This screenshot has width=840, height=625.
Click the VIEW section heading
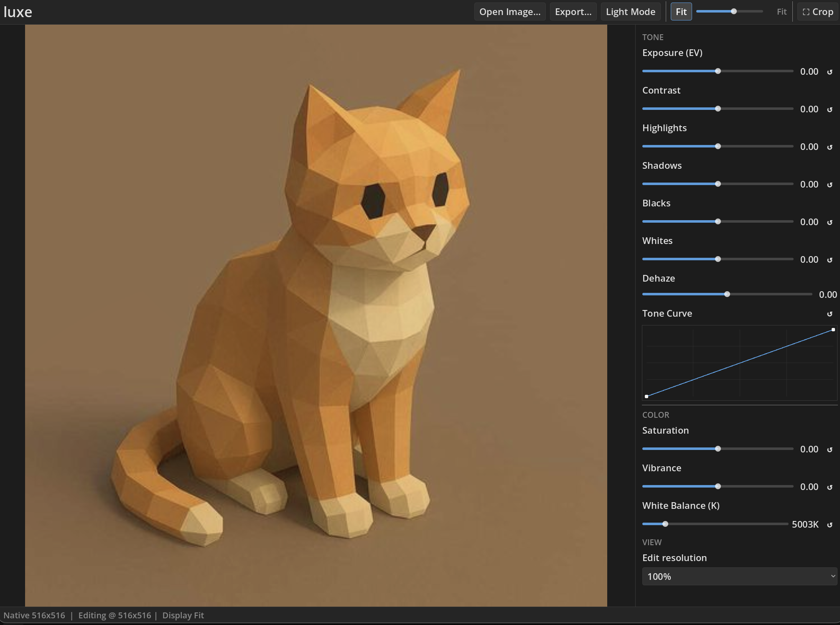pos(652,542)
